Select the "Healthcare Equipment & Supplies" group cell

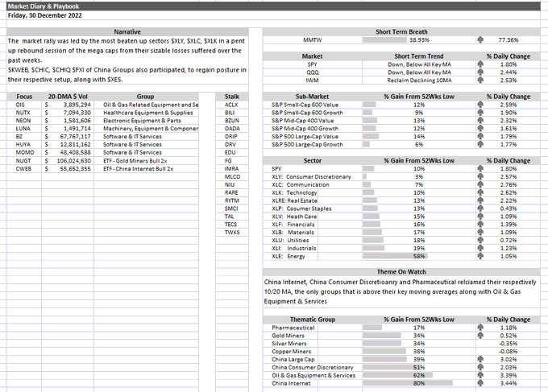[x=146, y=113]
